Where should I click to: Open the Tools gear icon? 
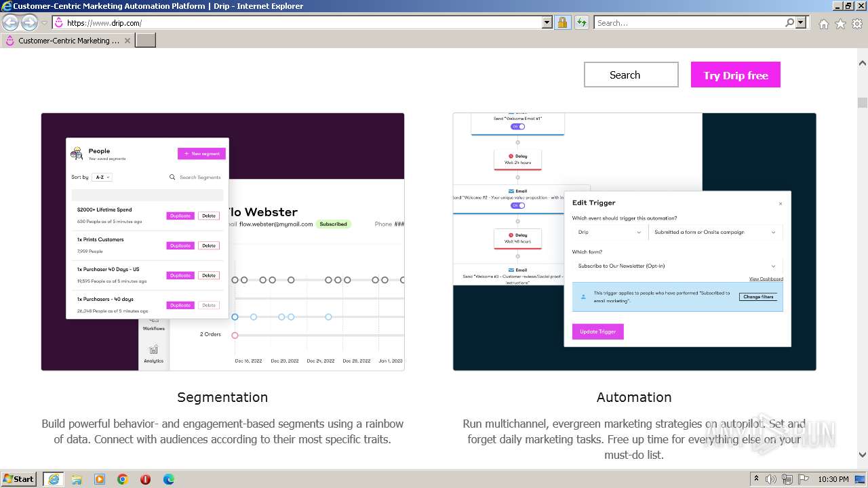coord(857,24)
